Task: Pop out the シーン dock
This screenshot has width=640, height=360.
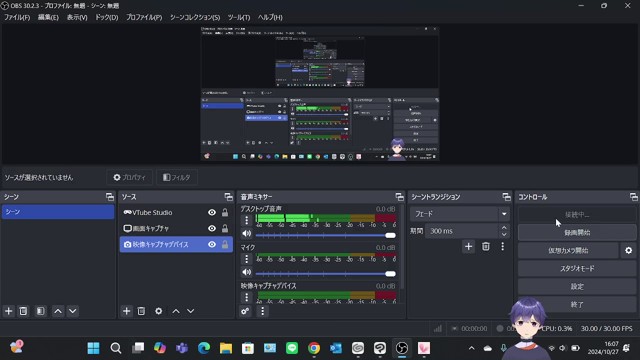Action: coord(110,197)
